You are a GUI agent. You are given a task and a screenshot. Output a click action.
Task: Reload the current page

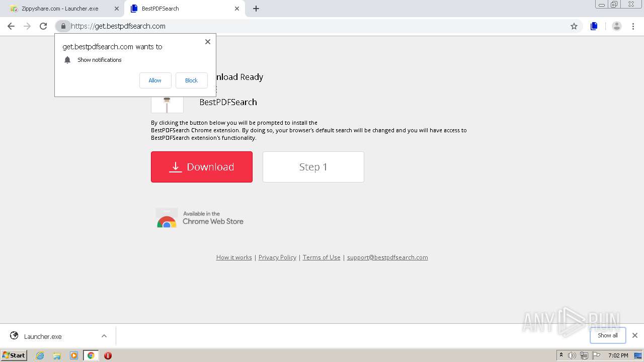click(43, 26)
